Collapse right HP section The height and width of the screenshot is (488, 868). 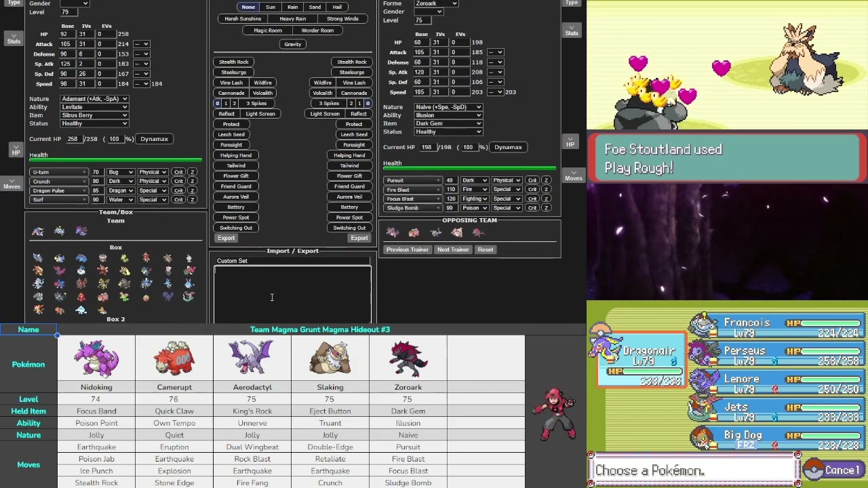570,142
